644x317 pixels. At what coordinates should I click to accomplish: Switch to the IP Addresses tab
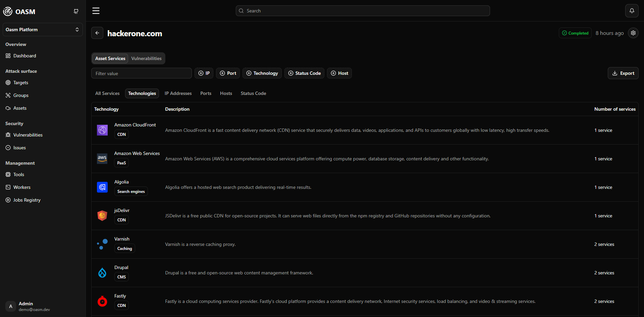pos(178,93)
